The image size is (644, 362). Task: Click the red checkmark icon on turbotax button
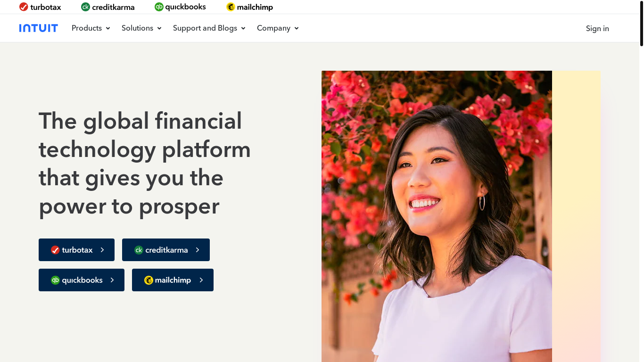[x=55, y=250]
